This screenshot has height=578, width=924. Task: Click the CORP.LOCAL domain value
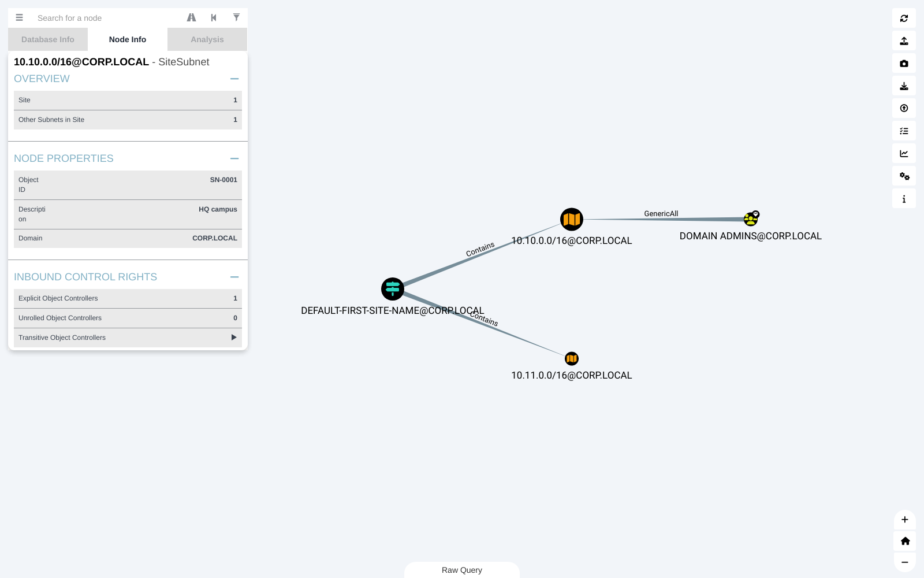click(x=215, y=238)
